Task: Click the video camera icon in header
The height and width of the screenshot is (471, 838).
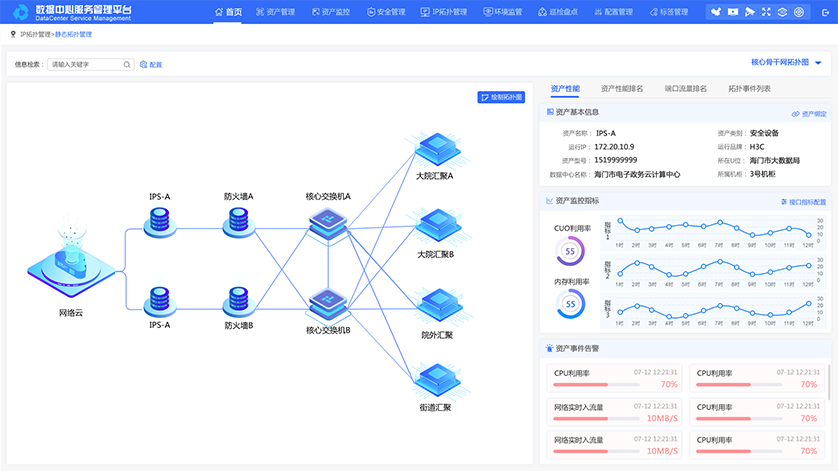Action: 733,12
